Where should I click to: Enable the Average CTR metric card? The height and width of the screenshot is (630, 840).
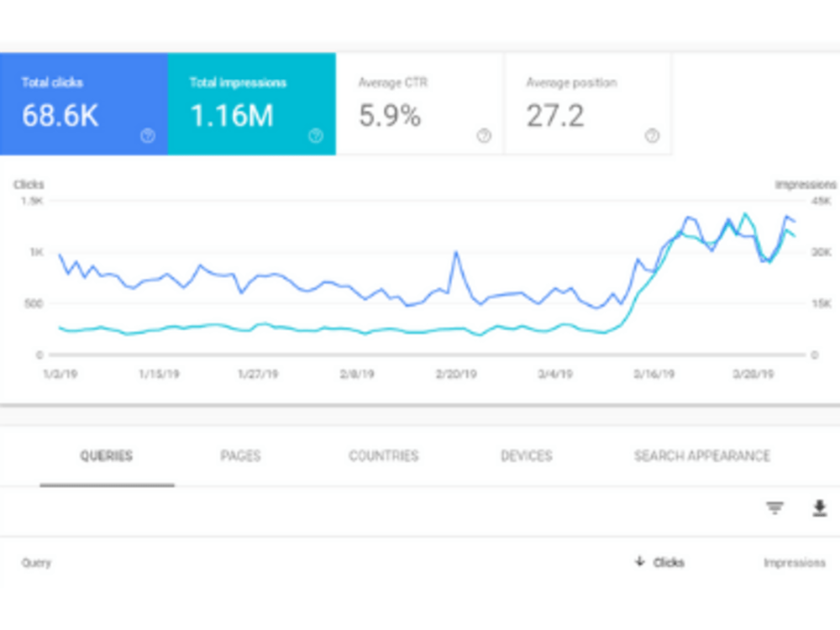(419, 104)
